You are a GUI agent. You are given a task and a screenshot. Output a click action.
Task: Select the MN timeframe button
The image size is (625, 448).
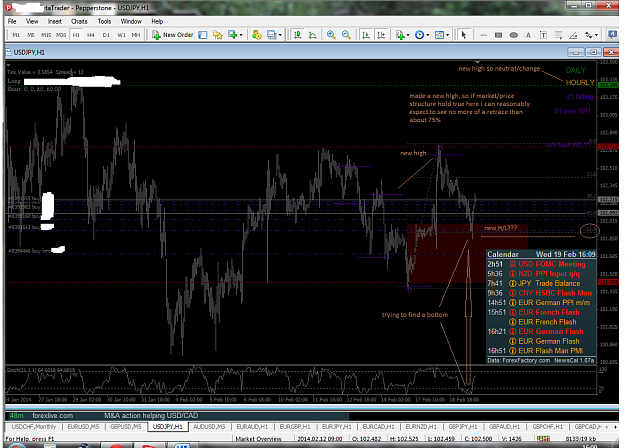click(136, 35)
